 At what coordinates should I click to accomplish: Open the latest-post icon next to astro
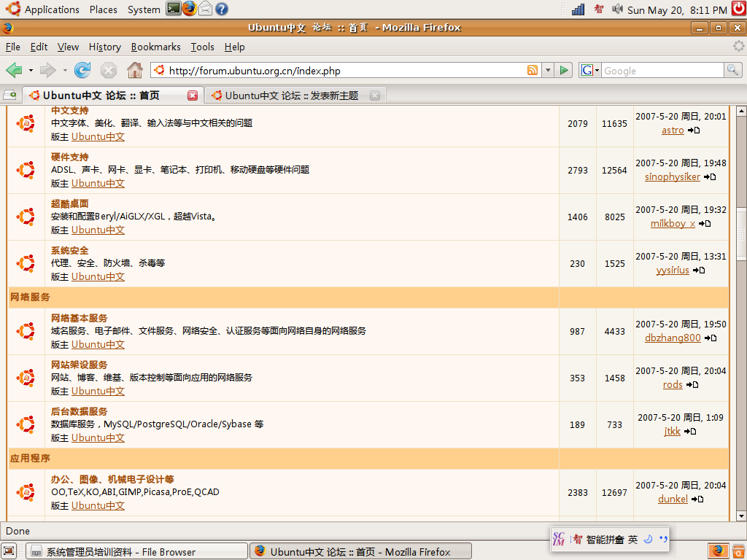tap(694, 130)
